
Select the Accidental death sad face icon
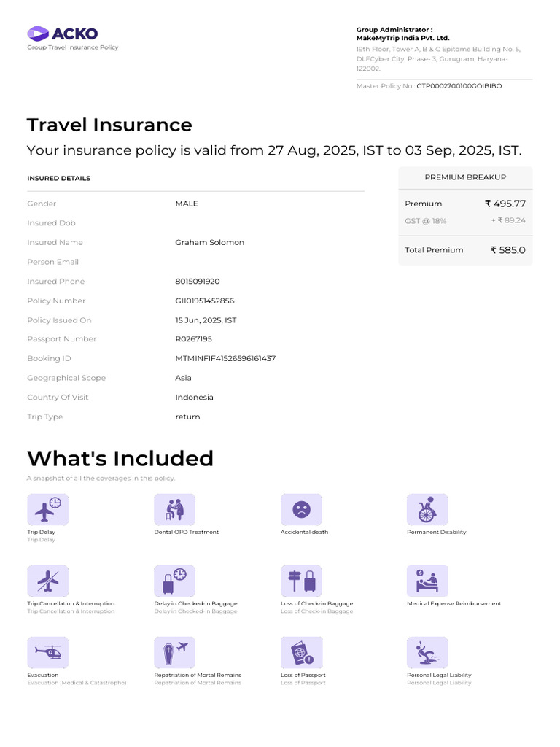[x=301, y=509]
